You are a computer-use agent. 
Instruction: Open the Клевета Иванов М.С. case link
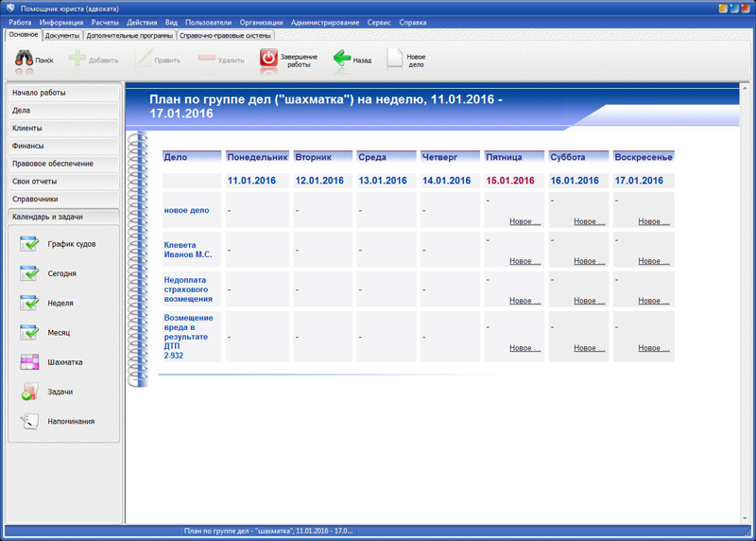tap(188, 250)
